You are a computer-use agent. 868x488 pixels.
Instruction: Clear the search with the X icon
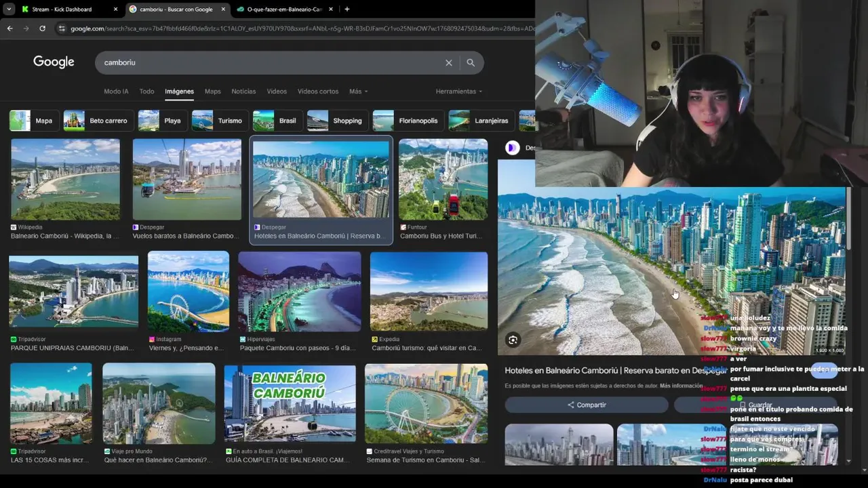pos(448,62)
